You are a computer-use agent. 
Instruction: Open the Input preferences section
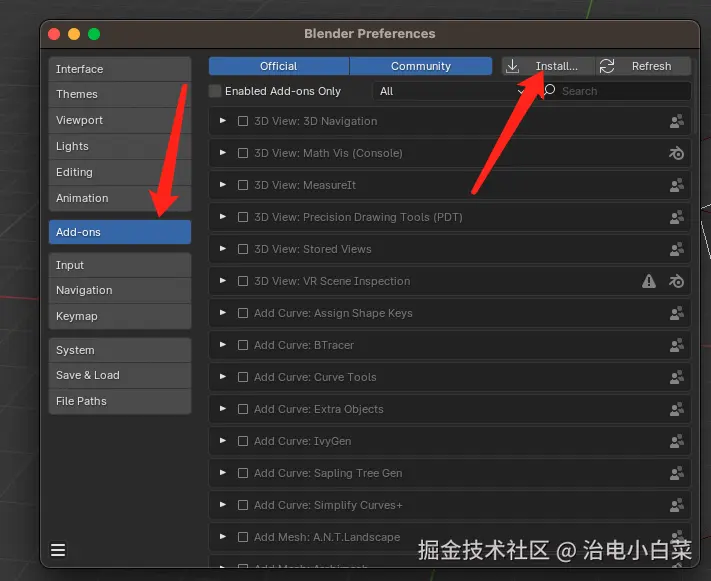(120, 265)
